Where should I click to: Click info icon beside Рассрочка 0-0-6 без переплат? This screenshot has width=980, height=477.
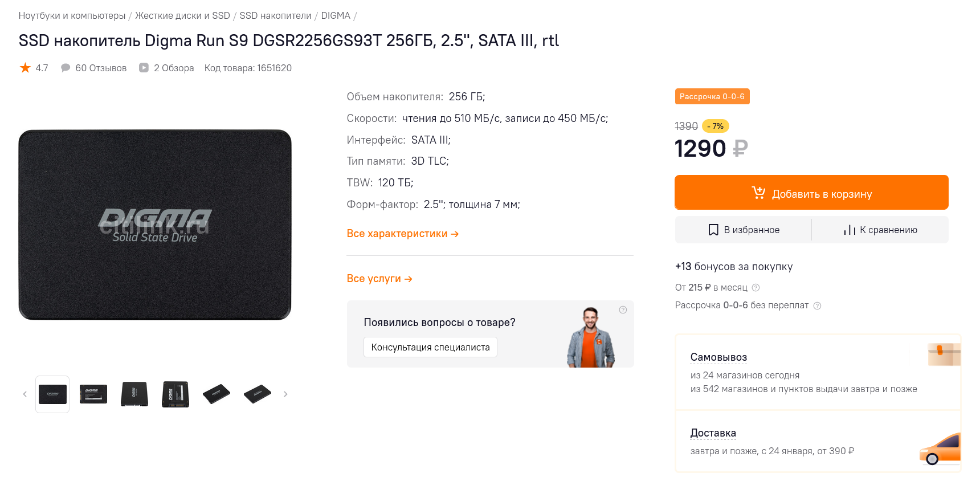click(x=817, y=306)
